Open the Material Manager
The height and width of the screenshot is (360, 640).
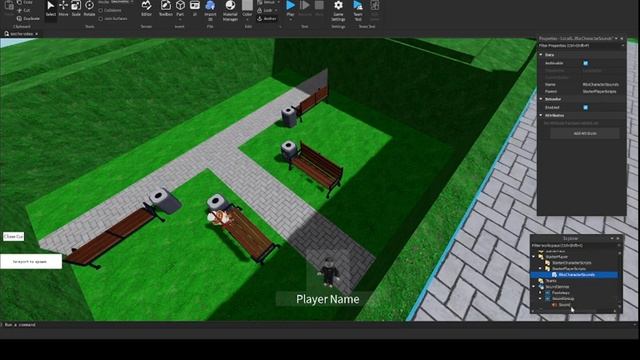[x=230, y=10]
